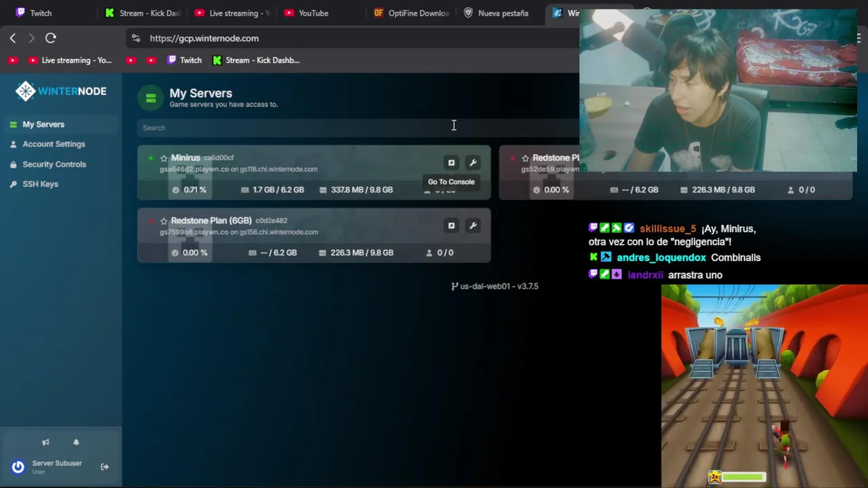This screenshot has width=868, height=488.
Task: Click Minirus disk value 337.8 MB / 9.8 GB
Action: [361, 190]
